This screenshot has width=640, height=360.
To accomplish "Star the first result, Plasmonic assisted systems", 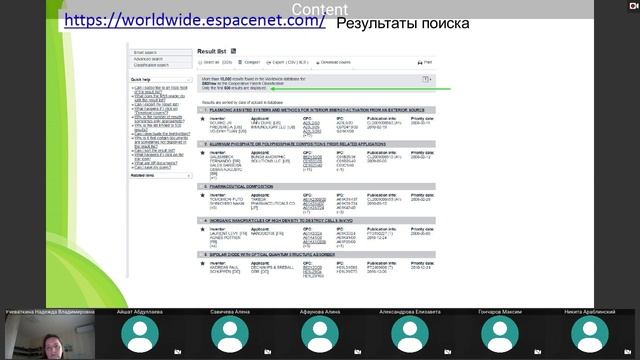I will pyautogui.click(x=202, y=119).
